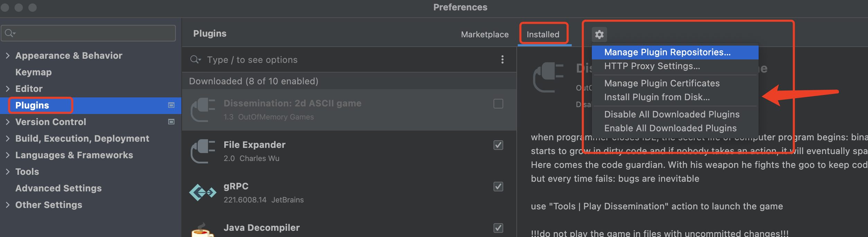
Task: Switch to the Marketplace tab
Action: pos(485,35)
